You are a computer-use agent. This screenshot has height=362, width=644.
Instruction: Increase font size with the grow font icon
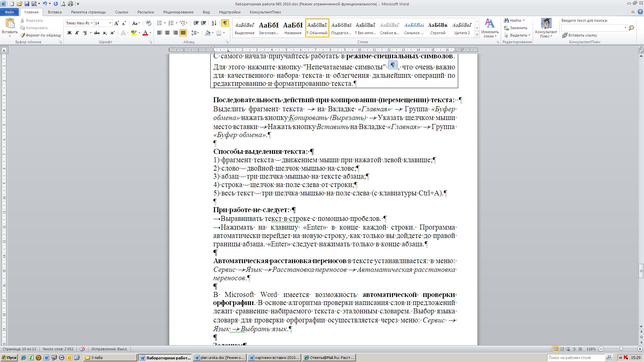116,23
